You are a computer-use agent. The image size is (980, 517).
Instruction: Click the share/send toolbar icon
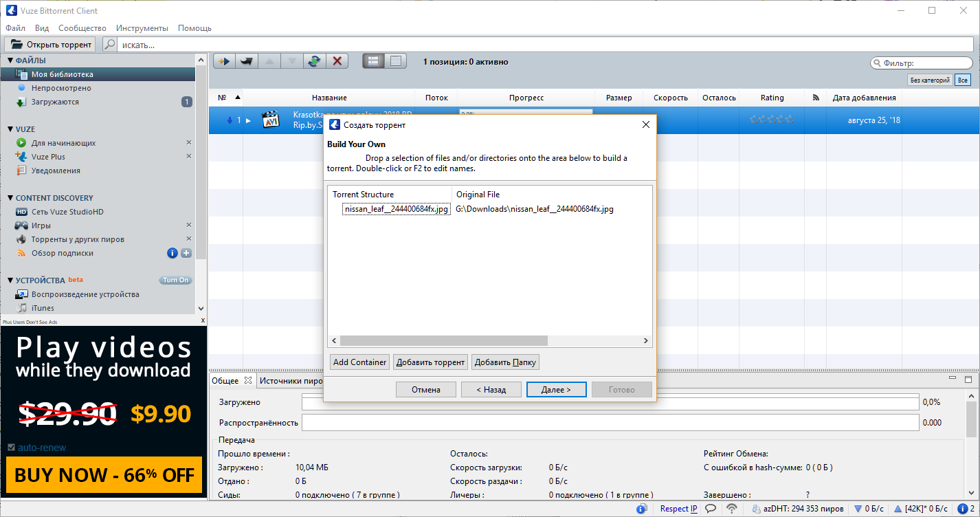point(246,61)
